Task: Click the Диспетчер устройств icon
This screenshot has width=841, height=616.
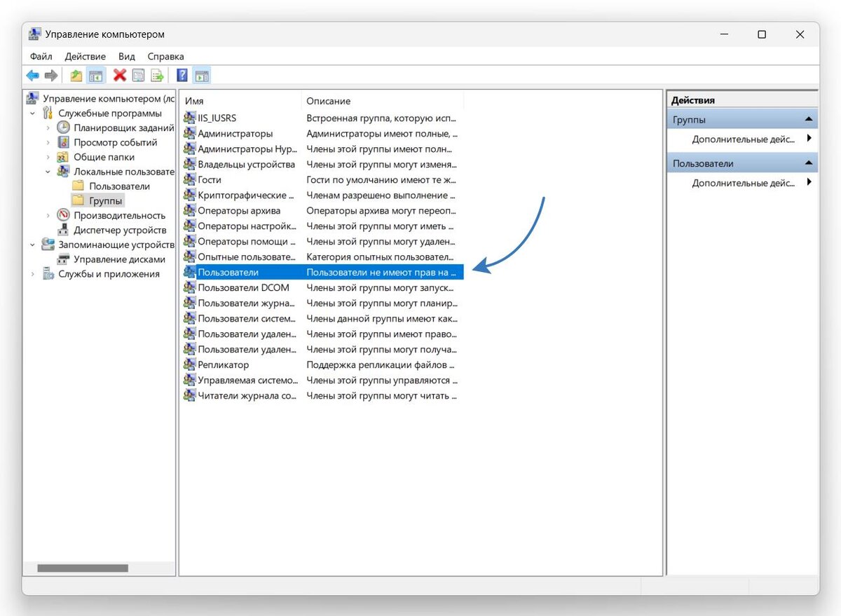Action: tap(64, 230)
